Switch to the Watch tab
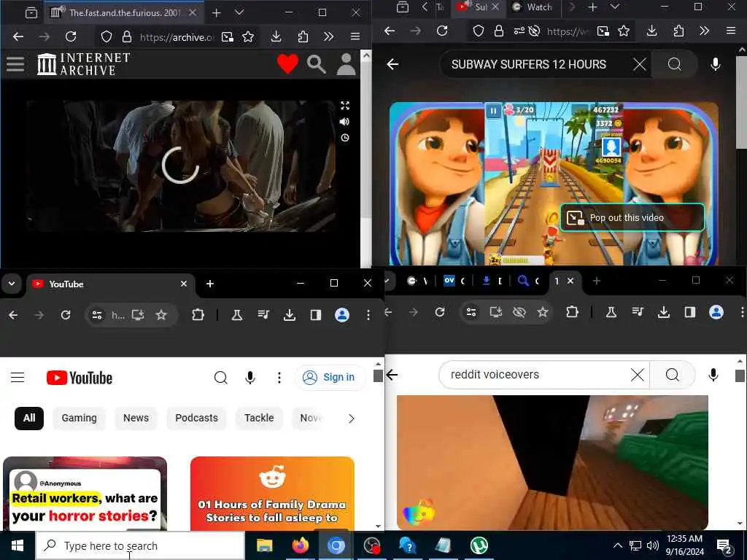Image resolution: width=747 pixels, height=560 pixels. click(x=533, y=7)
